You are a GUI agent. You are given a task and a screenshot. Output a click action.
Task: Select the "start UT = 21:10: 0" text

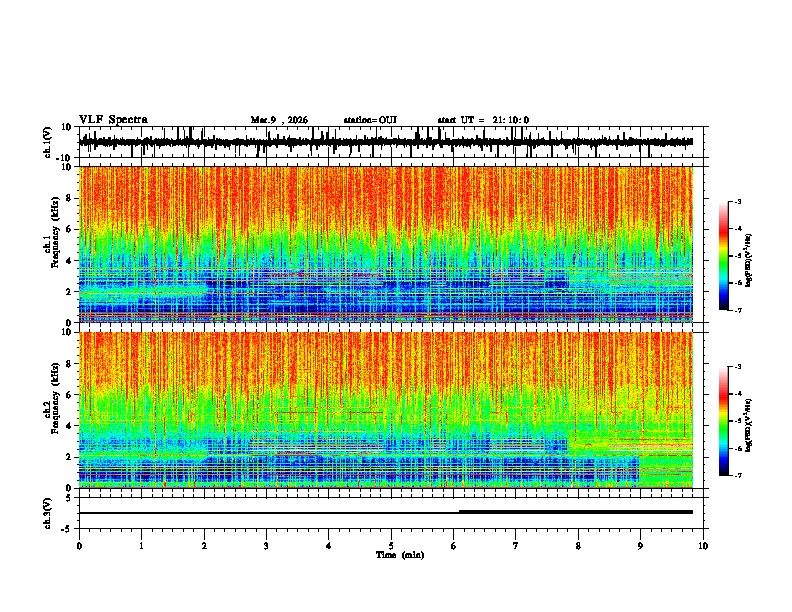click(483, 120)
